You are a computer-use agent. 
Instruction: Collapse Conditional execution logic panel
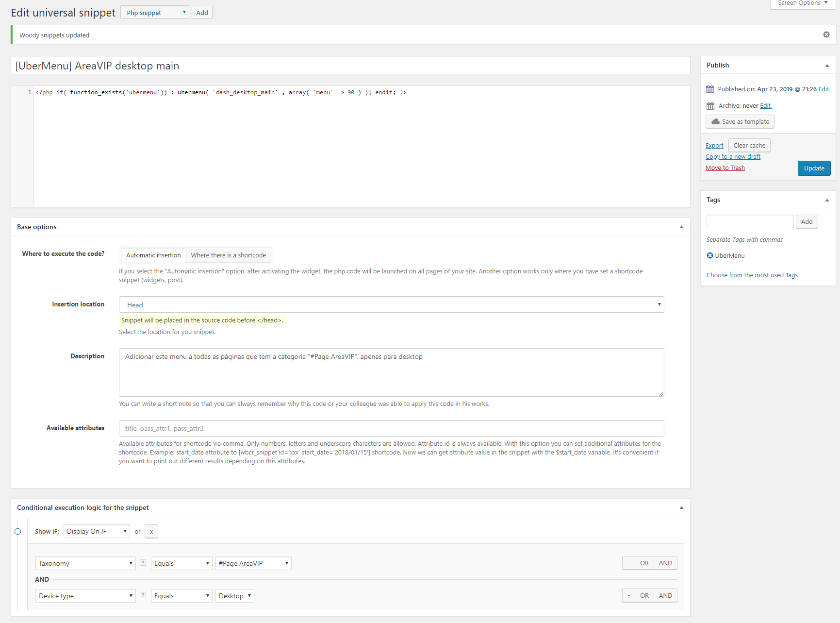(x=681, y=507)
